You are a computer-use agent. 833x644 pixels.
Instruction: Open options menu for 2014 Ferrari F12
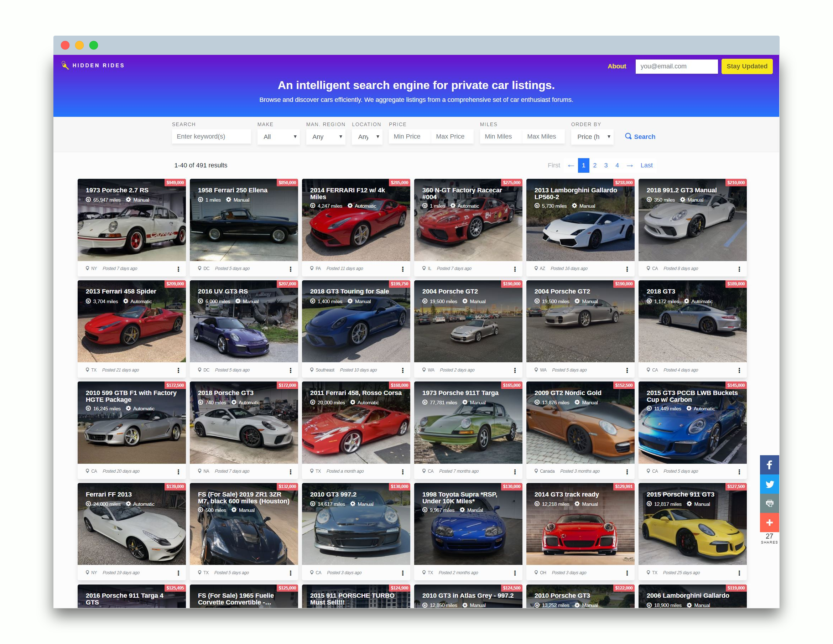pos(402,269)
